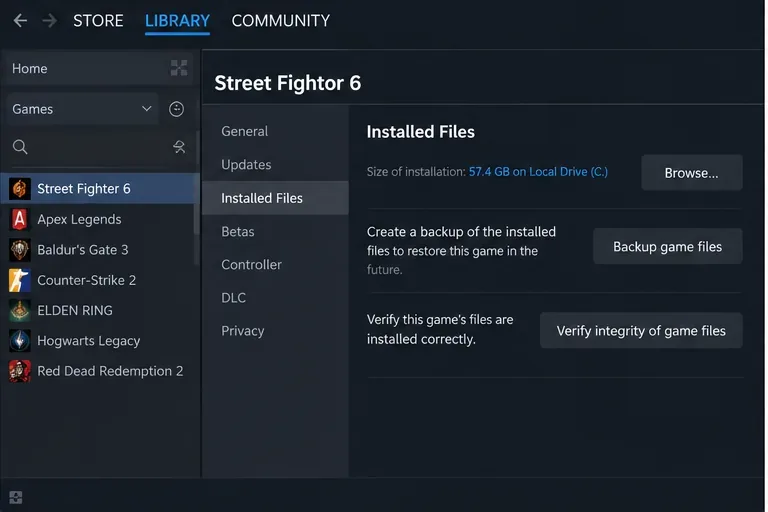
Task: Click Verify integrity of game files
Action: coord(641,331)
